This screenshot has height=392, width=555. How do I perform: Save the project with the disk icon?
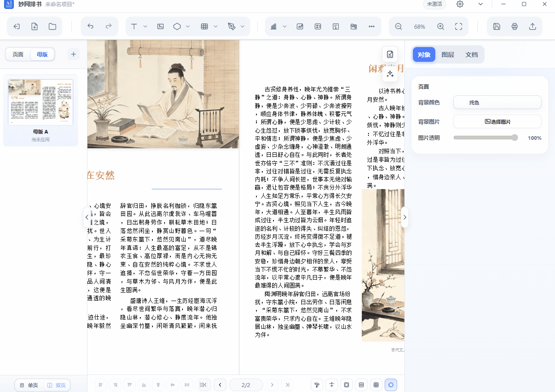coord(497,26)
